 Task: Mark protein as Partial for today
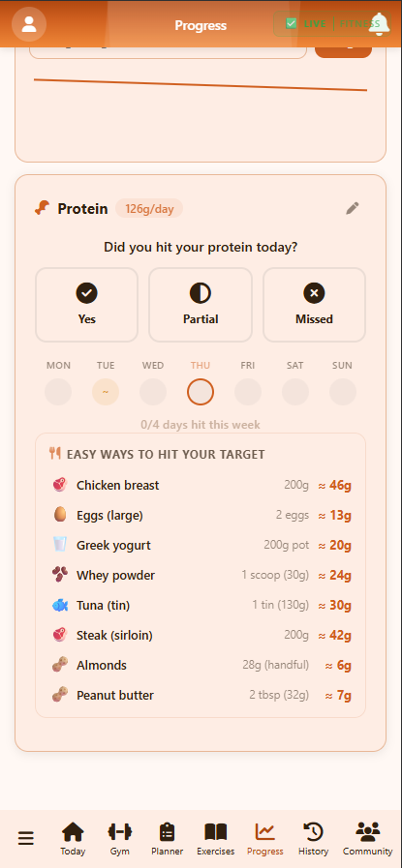point(201,305)
